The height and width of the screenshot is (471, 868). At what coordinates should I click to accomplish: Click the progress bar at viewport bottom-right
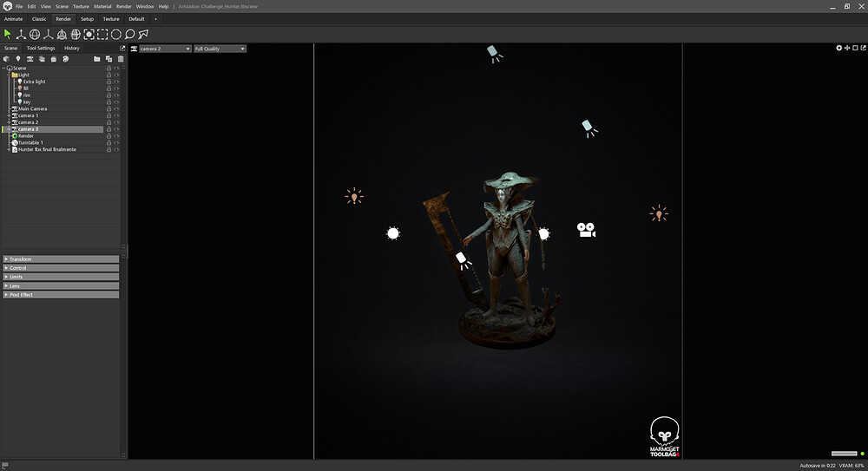point(845,454)
